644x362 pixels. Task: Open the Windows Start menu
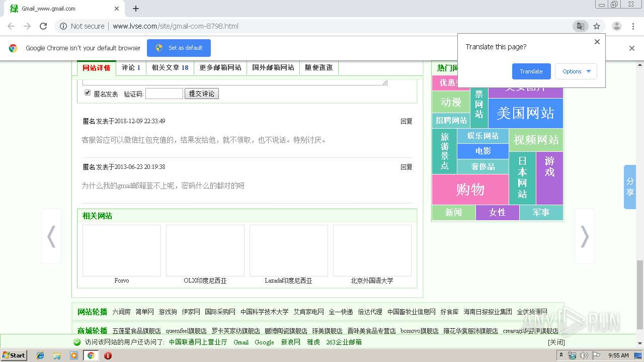click(x=14, y=355)
